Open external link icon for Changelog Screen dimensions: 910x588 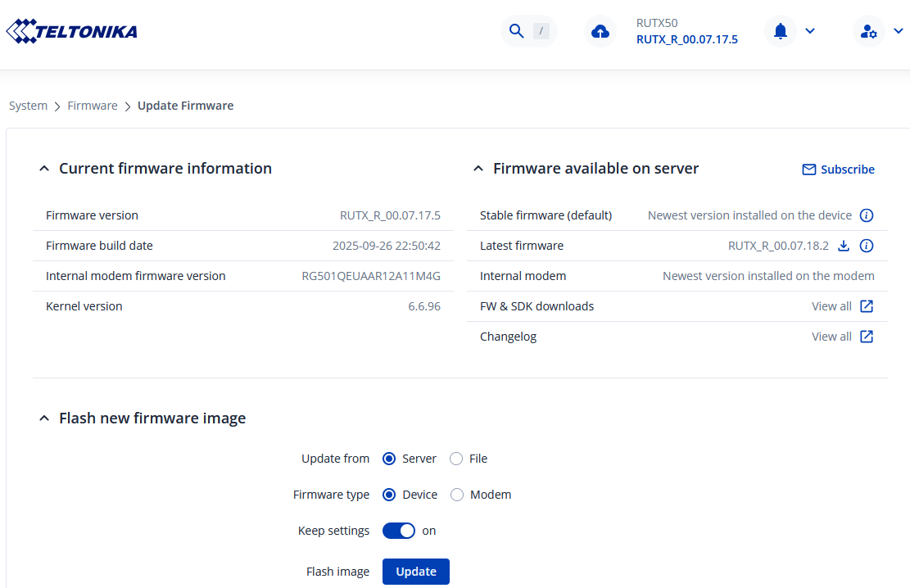pos(867,337)
